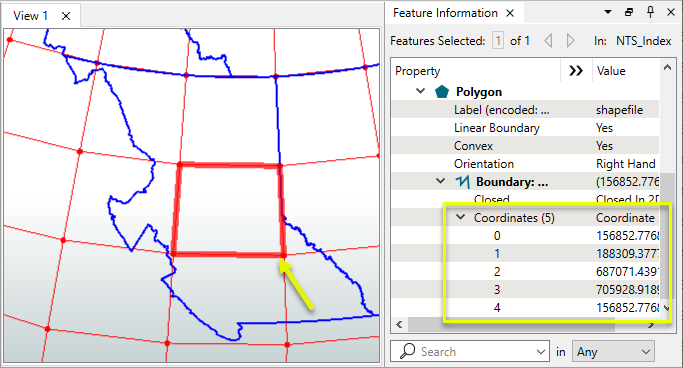Close the View 1 tab
683x368 pixels.
coord(66,16)
